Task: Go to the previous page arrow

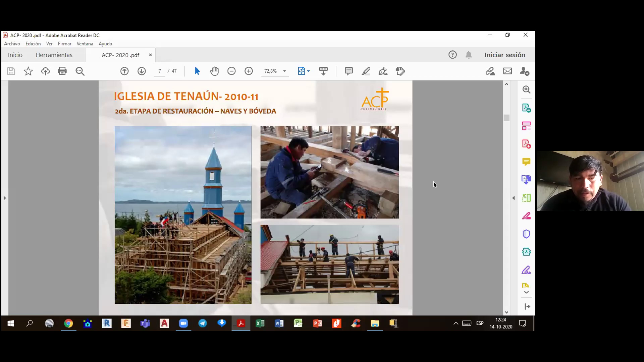Action: (x=124, y=71)
